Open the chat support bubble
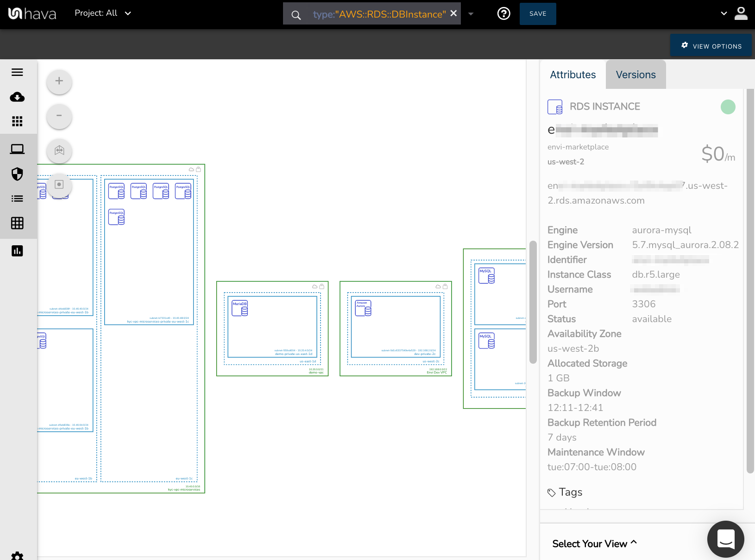This screenshot has width=755, height=560. coord(725,539)
